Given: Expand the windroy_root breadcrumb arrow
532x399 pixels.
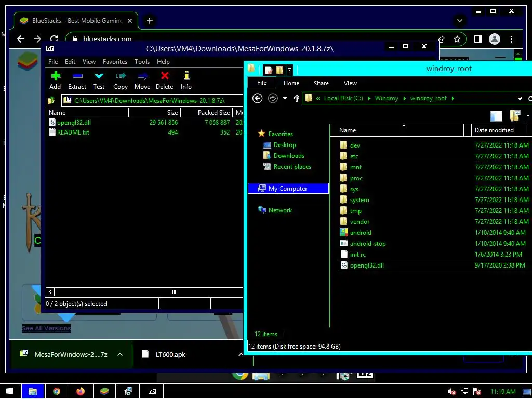Looking at the screenshot, I should pyautogui.click(x=453, y=98).
